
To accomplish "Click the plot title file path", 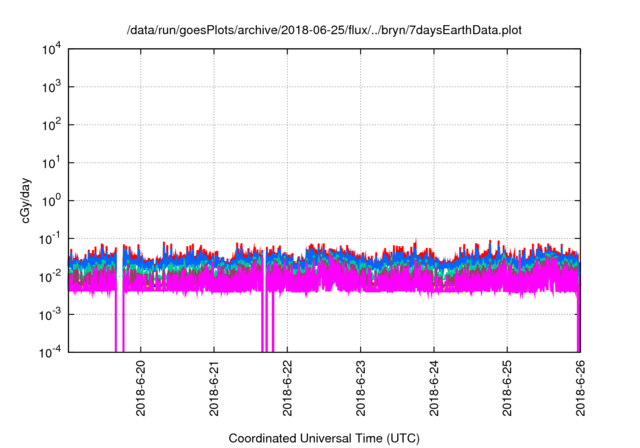I will coord(324,30).
